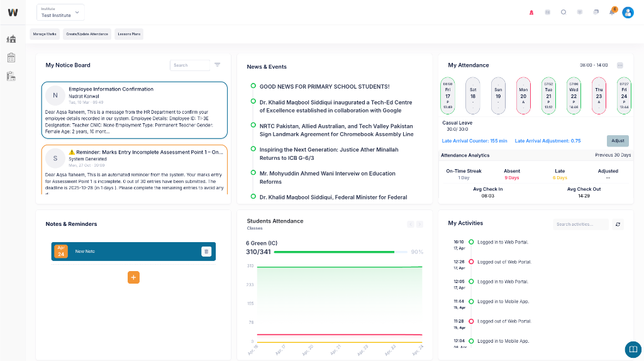Select Sun 19 attendance day pill

pyautogui.click(x=498, y=96)
